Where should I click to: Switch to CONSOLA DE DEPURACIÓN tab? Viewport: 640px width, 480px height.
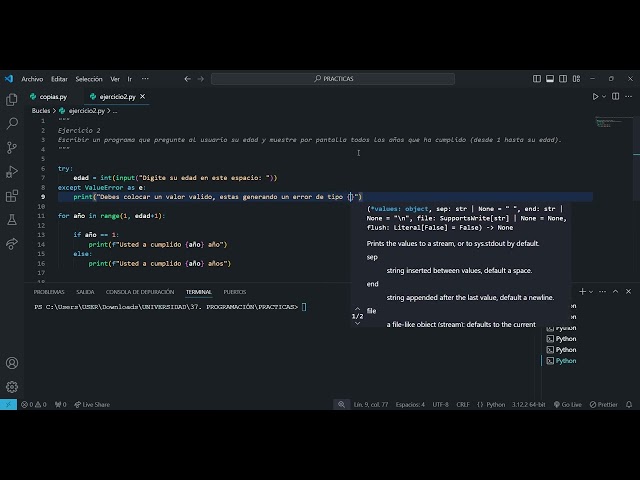tap(140, 292)
